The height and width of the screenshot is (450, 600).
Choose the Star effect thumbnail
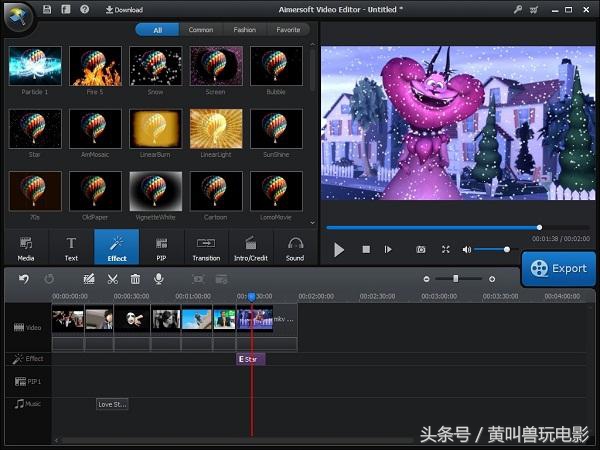pyautogui.click(x=35, y=129)
